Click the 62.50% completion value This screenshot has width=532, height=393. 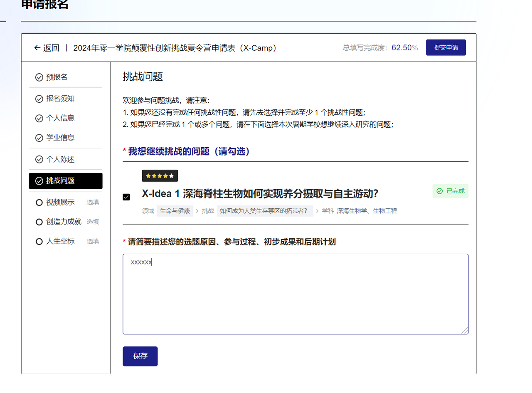(404, 48)
